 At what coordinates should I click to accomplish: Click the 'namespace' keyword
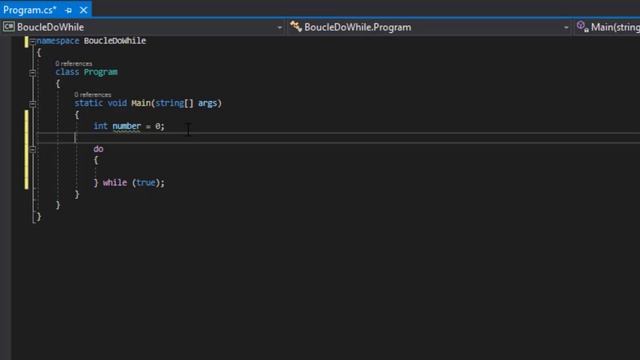(x=58, y=41)
